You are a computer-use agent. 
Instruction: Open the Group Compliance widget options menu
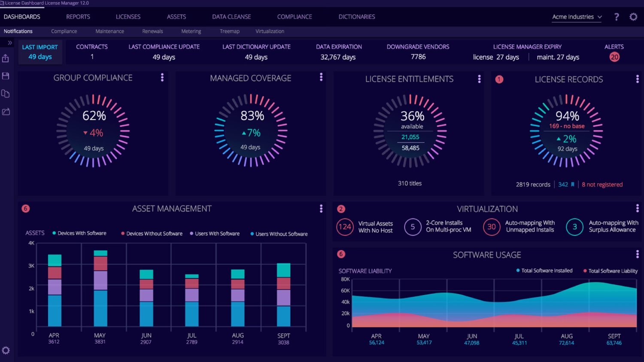point(162,78)
